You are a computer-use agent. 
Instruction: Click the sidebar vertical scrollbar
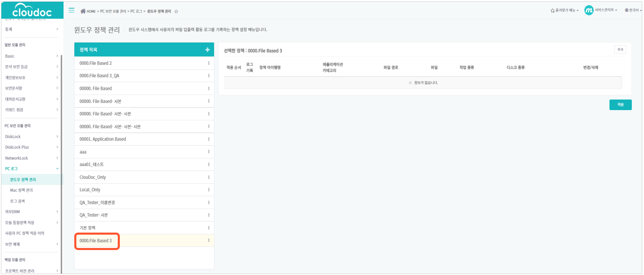pos(61,164)
